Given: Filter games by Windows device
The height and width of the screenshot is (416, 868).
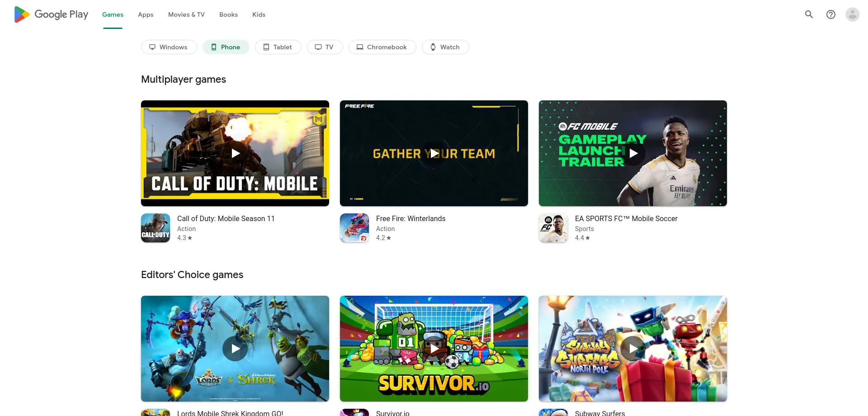Looking at the screenshot, I should click(169, 47).
